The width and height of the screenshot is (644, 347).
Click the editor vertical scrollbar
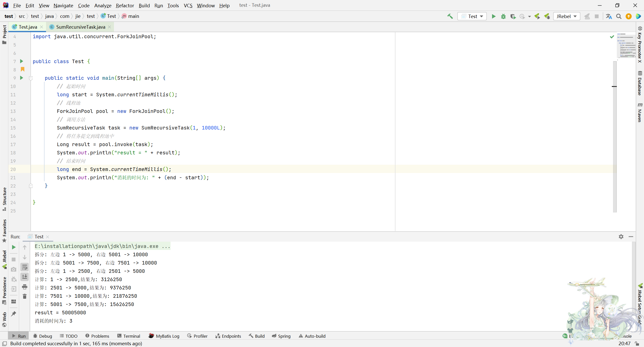[615, 136]
